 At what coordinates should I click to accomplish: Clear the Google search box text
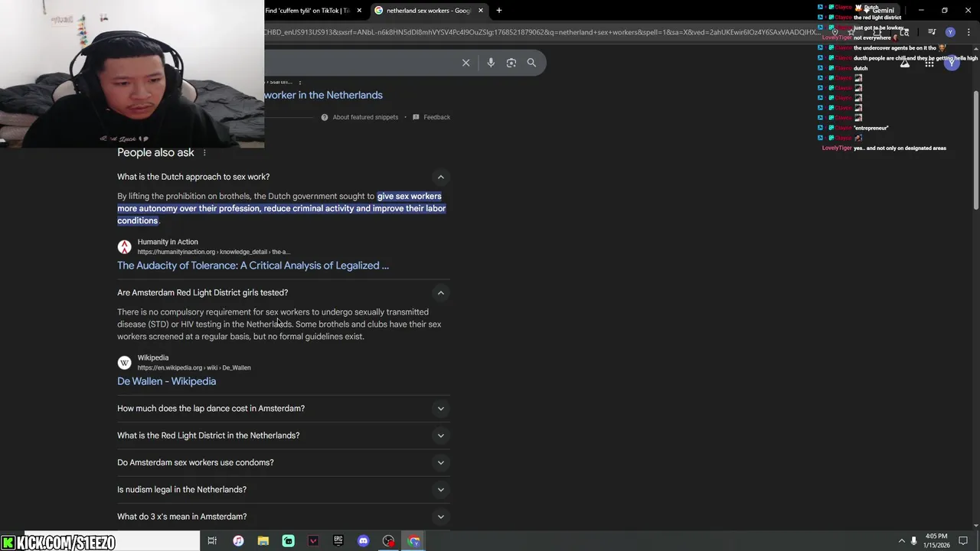coord(465,63)
